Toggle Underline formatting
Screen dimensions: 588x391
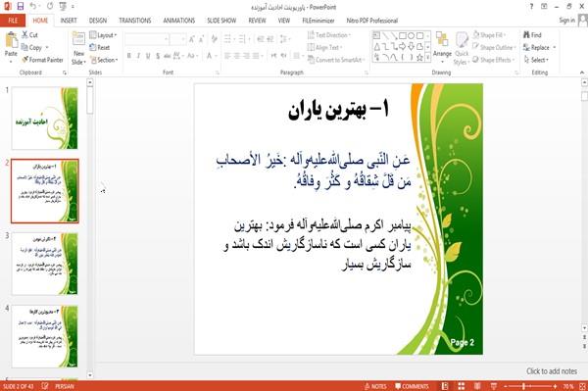coord(148,56)
